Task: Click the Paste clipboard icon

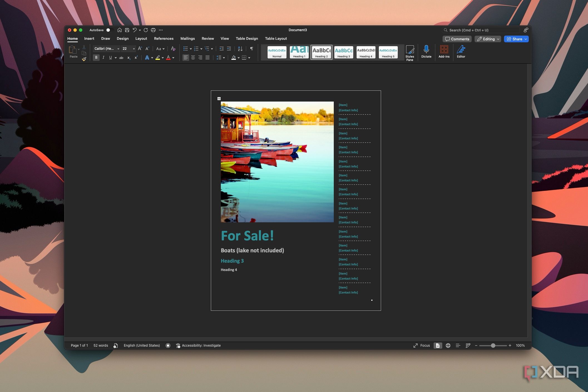Action: 73,50
